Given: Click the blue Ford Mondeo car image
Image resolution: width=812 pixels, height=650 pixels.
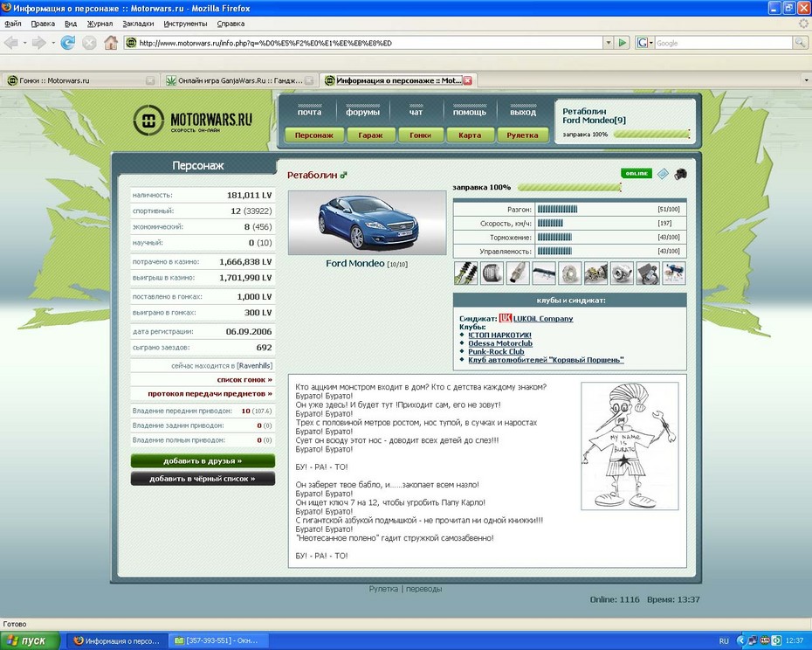Looking at the screenshot, I should (368, 223).
